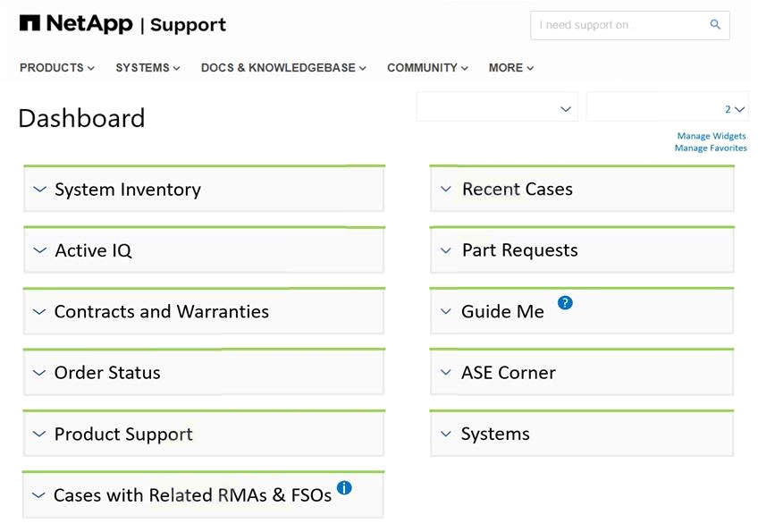Click the NetApp Support logo

click(x=122, y=25)
